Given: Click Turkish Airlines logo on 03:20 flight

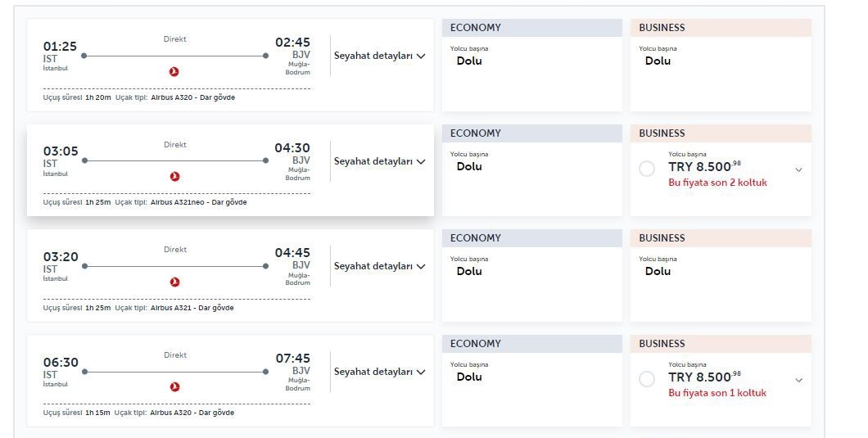Looking at the screenshot, I should coord(174,282).
